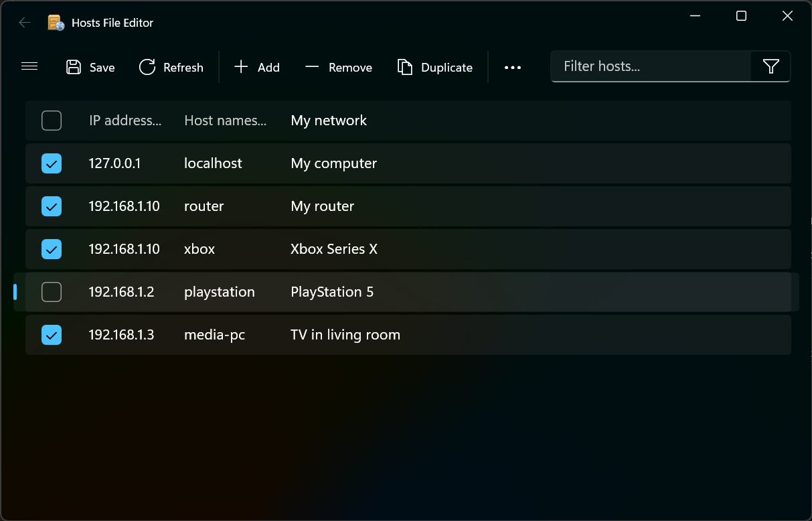The height and width of the screenshot is (521, 812).
Task: Disable the xbox host entry
Action: point(52,249)
